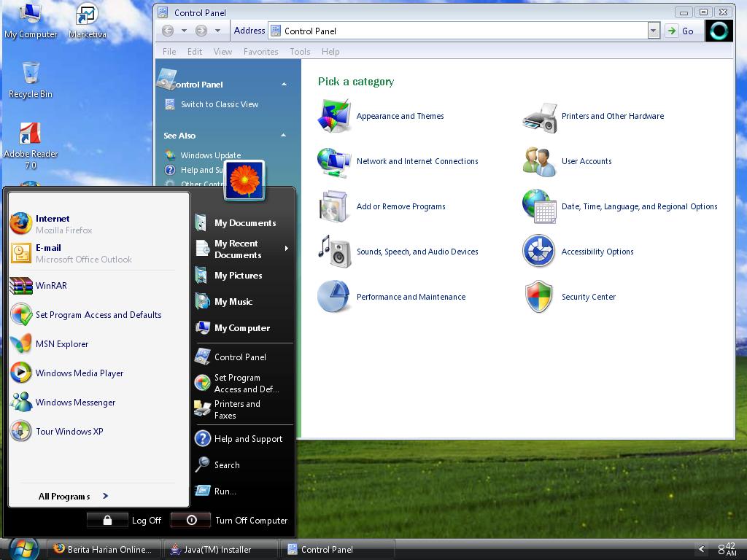This screenshot has height=560, width=747.
Task: Expand the Address bar dropdown arrow
Action: click(x=654, y=31)
